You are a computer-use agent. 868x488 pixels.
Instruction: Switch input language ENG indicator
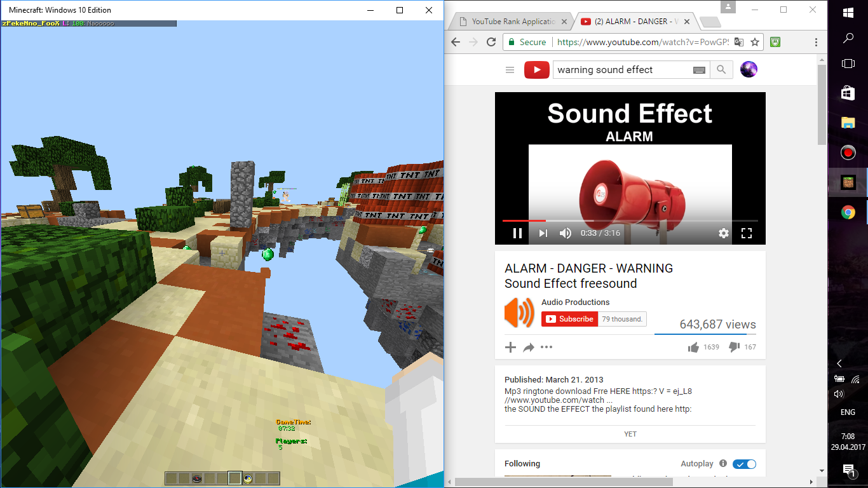coord(848,412)
